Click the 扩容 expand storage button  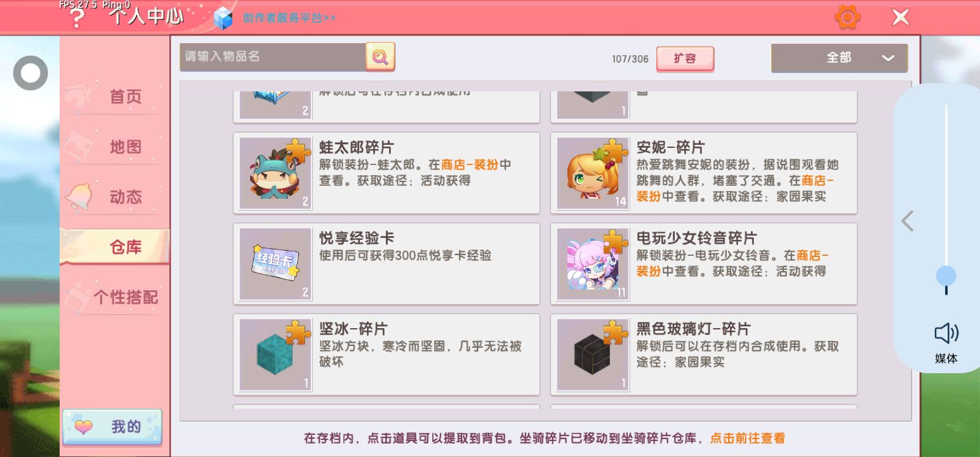tap(685, 58)
